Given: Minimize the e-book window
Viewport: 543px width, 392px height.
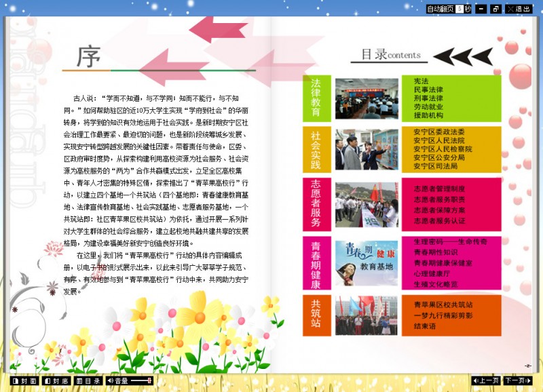Looking at the screenshot, I should point(481,9).
